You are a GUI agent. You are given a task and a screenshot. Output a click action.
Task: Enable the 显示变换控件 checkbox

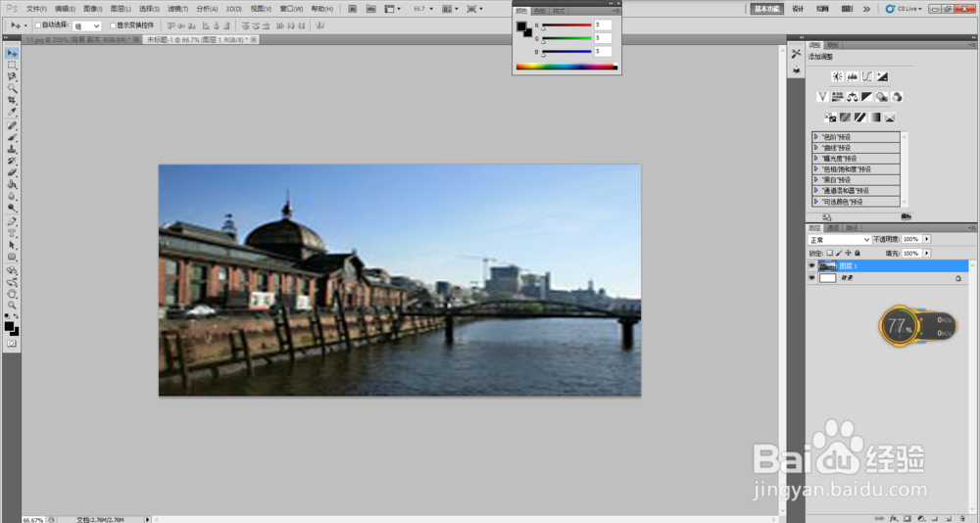coord(113,25)
